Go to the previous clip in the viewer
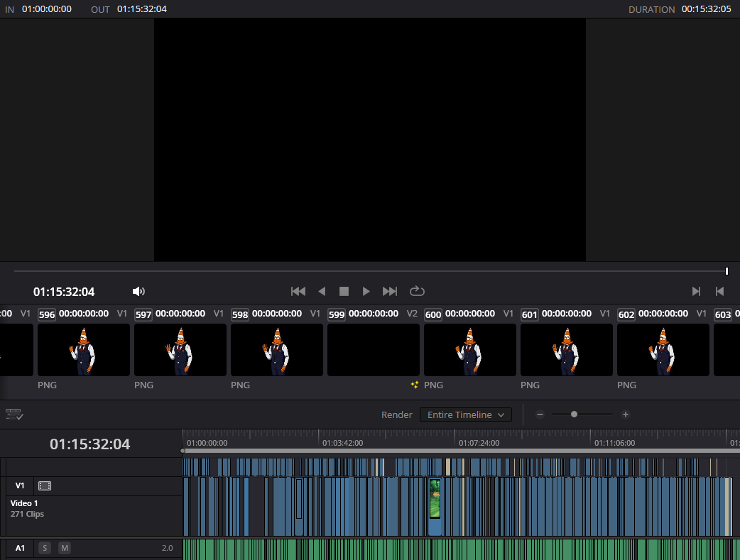This screenshot has width=740, height=560. coord(719,291)
